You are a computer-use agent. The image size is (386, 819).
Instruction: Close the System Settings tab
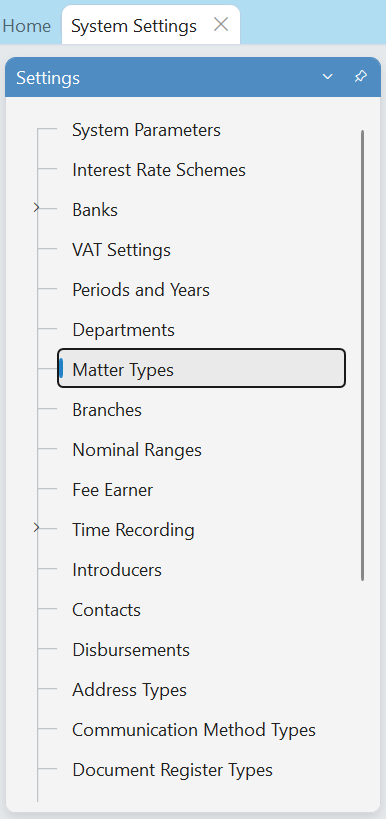tap(221, 24)
